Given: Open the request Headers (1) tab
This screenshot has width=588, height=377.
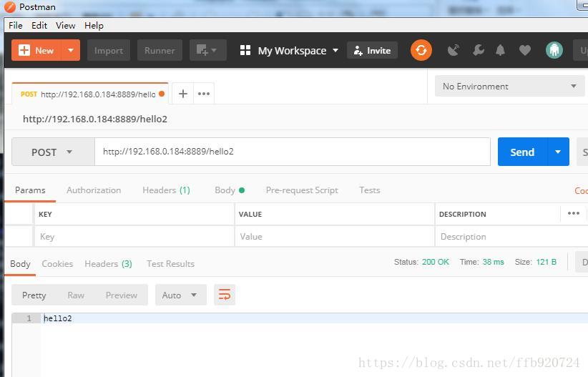Looking at the screenshot, I should coord(166,190).
